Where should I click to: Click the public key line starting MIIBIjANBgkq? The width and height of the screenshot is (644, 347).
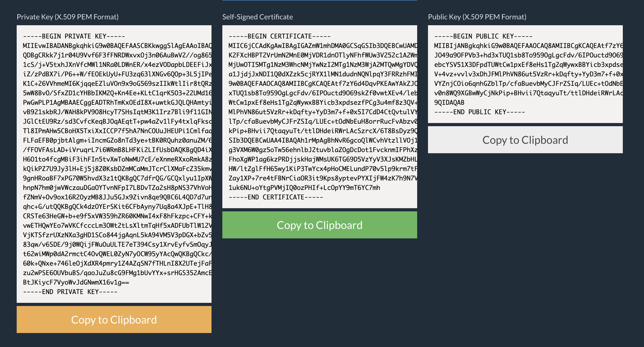528,46
